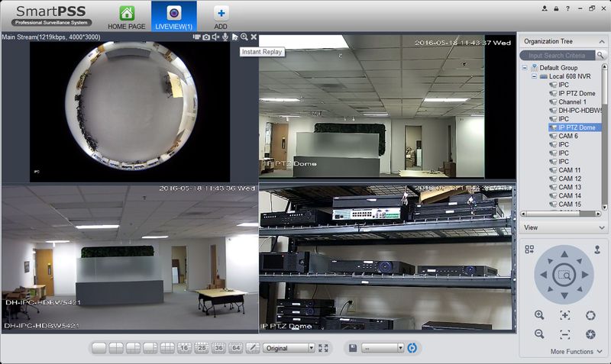The image size is (611, 364).
Task: Expand More Functions in PTZ panel
Action: point(577,352)
